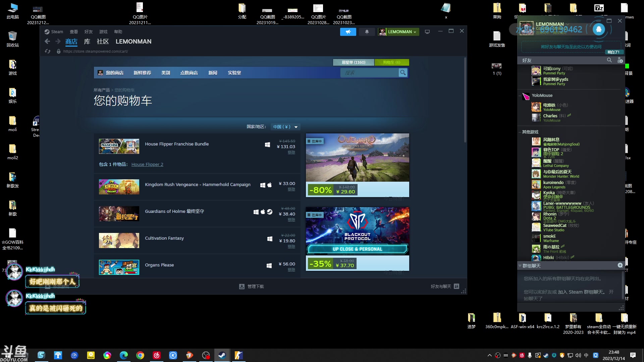
Task: Click the Steam announcements megaphone button
Action: pyautogui.click(x=348, y=32)
